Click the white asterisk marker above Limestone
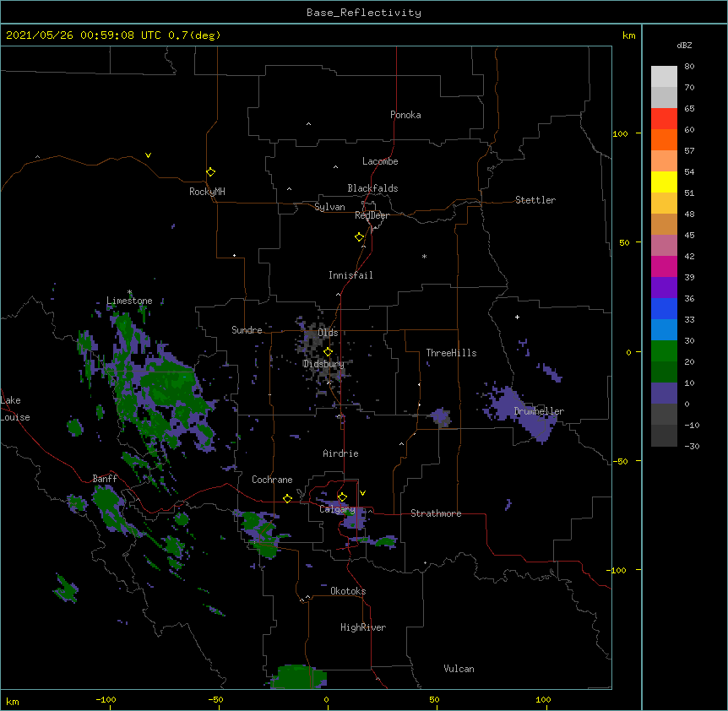The width and height of the screenshot is (728, 711). coord(129,292)
